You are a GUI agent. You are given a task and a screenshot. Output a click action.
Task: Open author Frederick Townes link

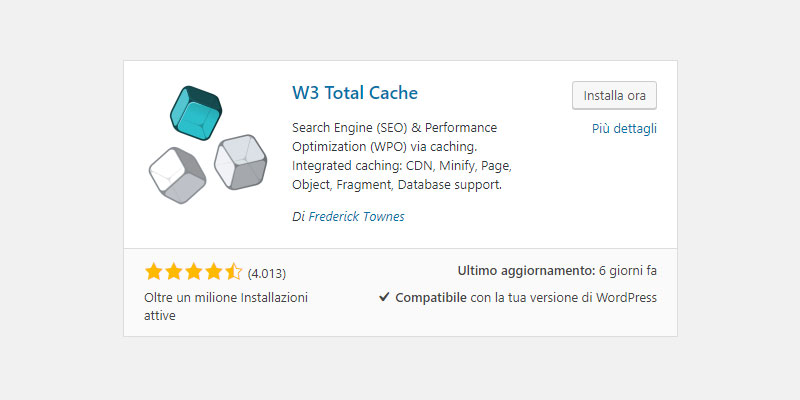point(357,216)
